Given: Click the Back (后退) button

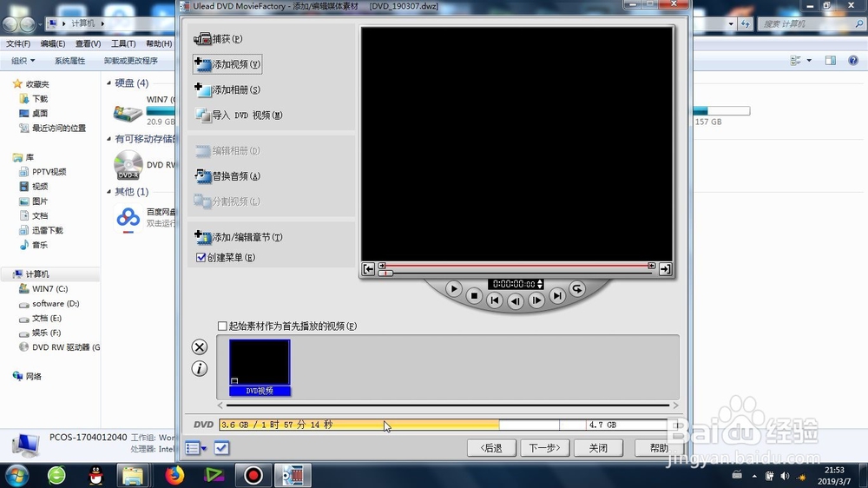Looking at the screenshot, I should (491, 447).
